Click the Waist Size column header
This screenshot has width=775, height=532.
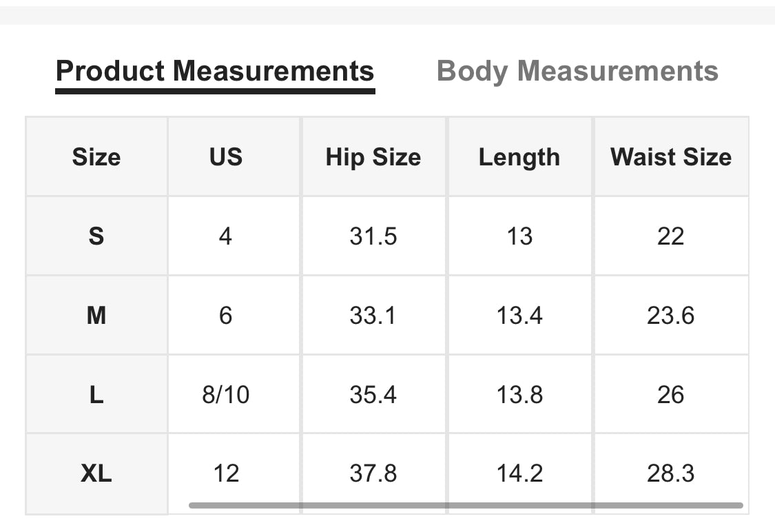671,157
